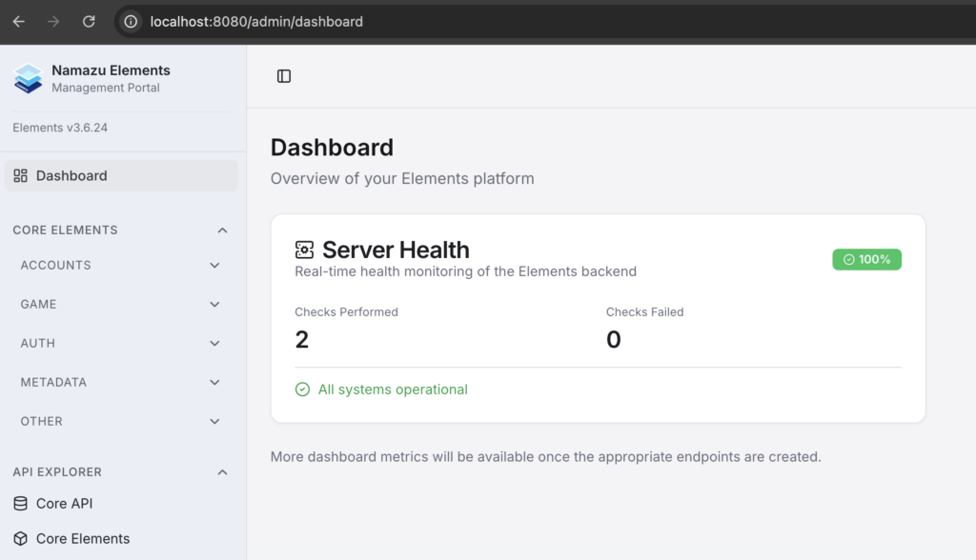This screenshot has width=976, height=560.
Task: Expand the GAME section chevron
Action: pyautogui.click(x=214, y=305)
